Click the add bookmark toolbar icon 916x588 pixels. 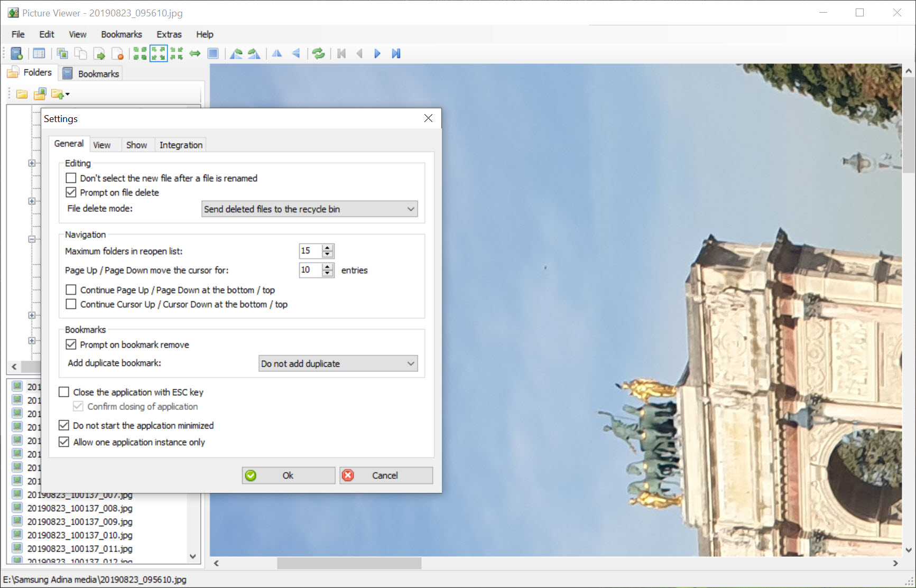point(16,53)
